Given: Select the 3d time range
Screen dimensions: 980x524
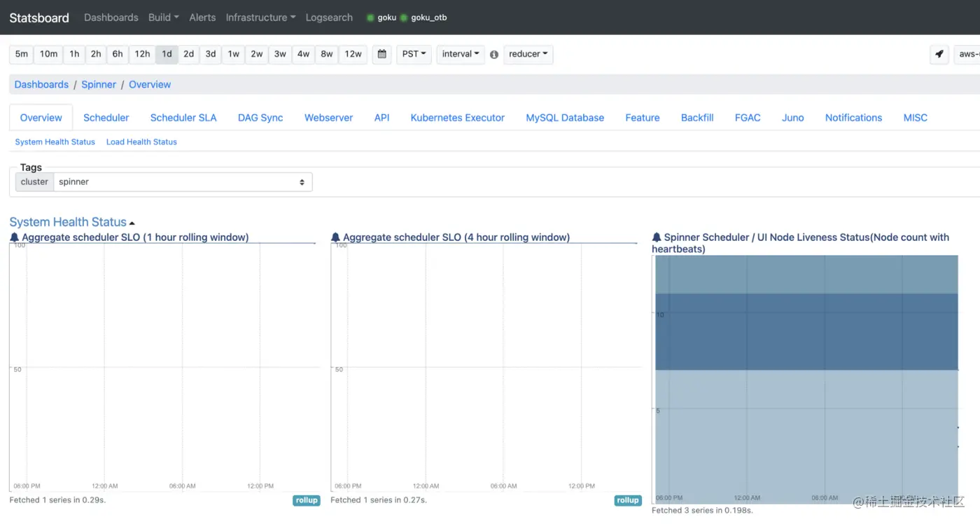Looking at the screenshot, I should (211, 54).
